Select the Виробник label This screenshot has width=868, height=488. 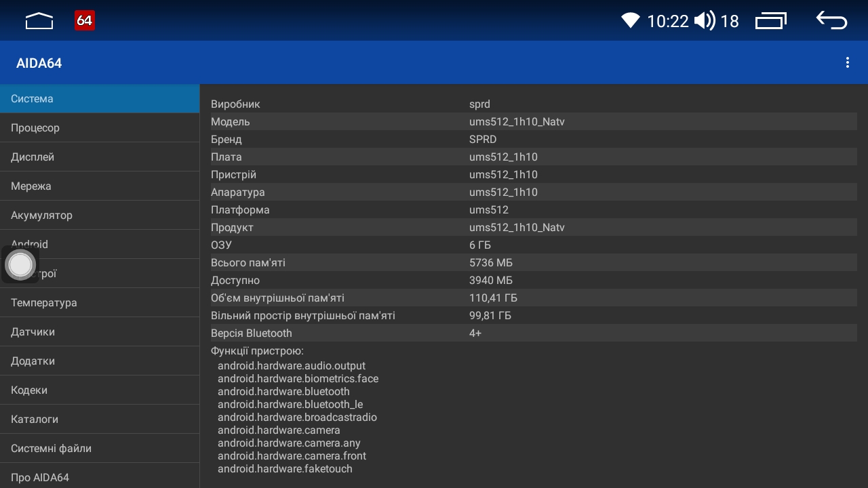[x=235, y=104]
